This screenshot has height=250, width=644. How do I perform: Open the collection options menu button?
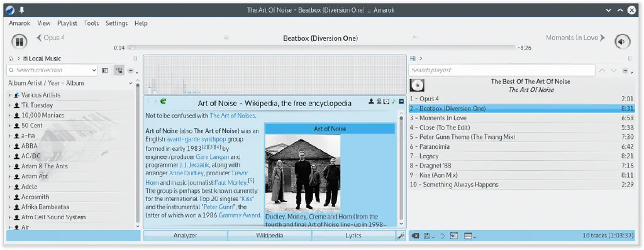tap(133, 70)
